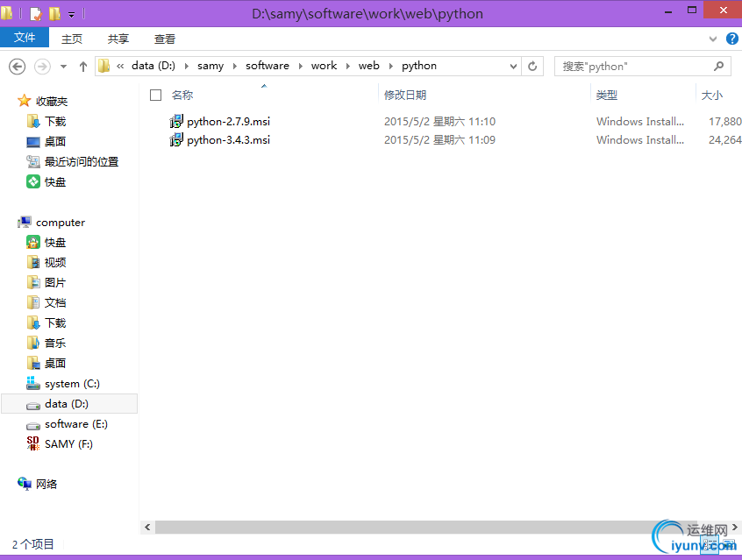Screen dimensions: 742x560
Task: Minimize the explorer window
Action: [668, 11]
